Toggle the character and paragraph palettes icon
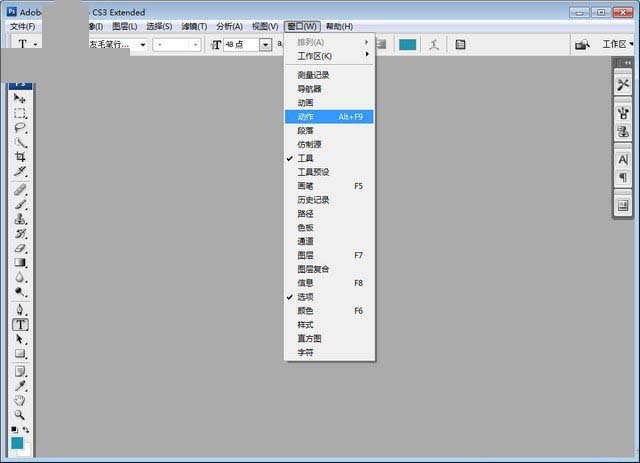 tap(460, 45)
